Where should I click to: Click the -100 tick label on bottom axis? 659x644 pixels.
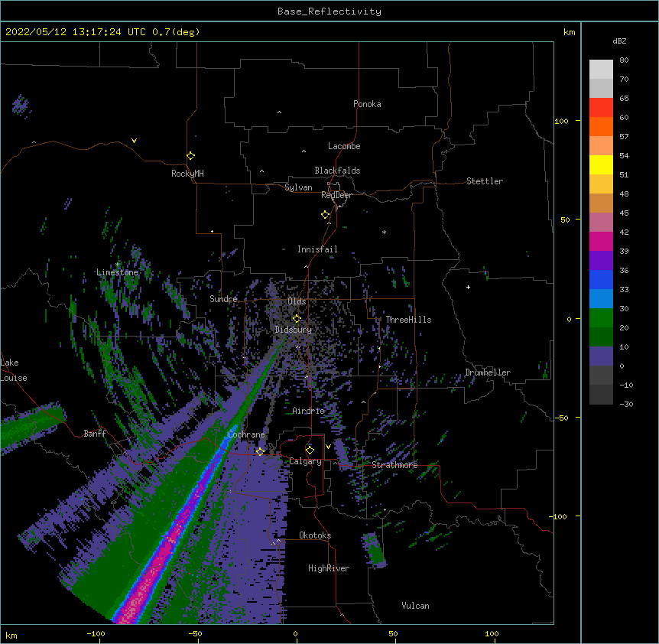click(96, 633)
